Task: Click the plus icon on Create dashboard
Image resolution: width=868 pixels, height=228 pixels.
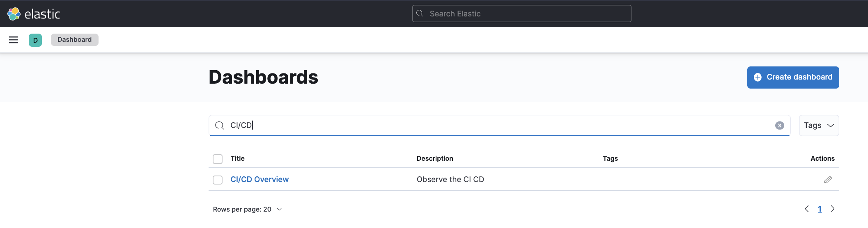Action: [758, 78]
